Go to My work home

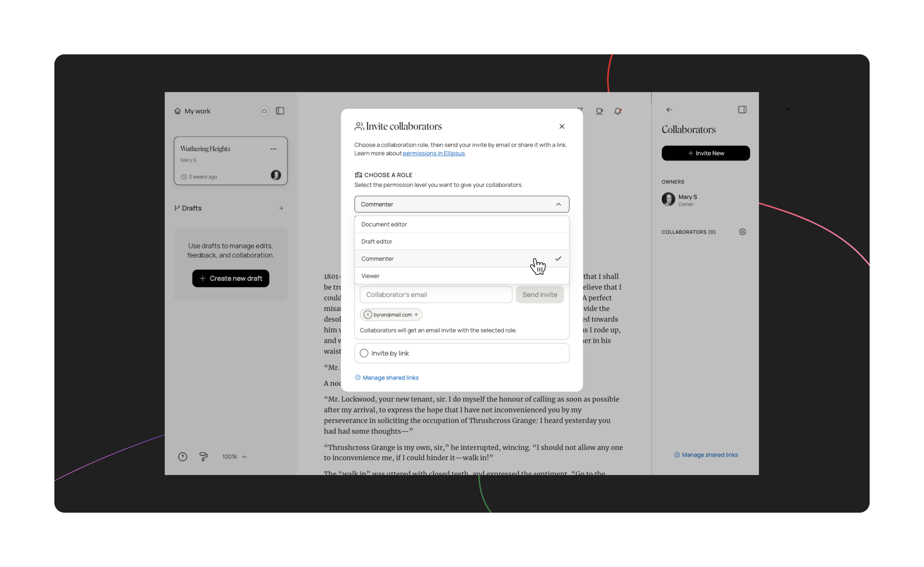[192, 111]
